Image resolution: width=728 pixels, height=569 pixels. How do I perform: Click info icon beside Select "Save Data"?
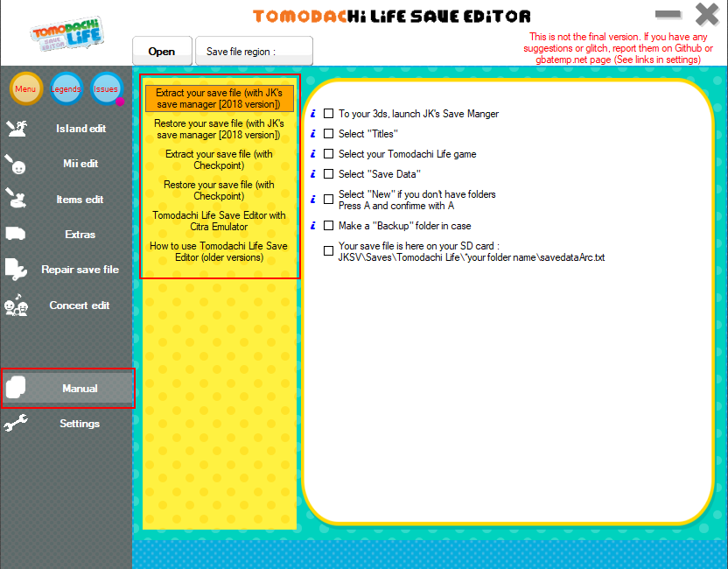313,173
